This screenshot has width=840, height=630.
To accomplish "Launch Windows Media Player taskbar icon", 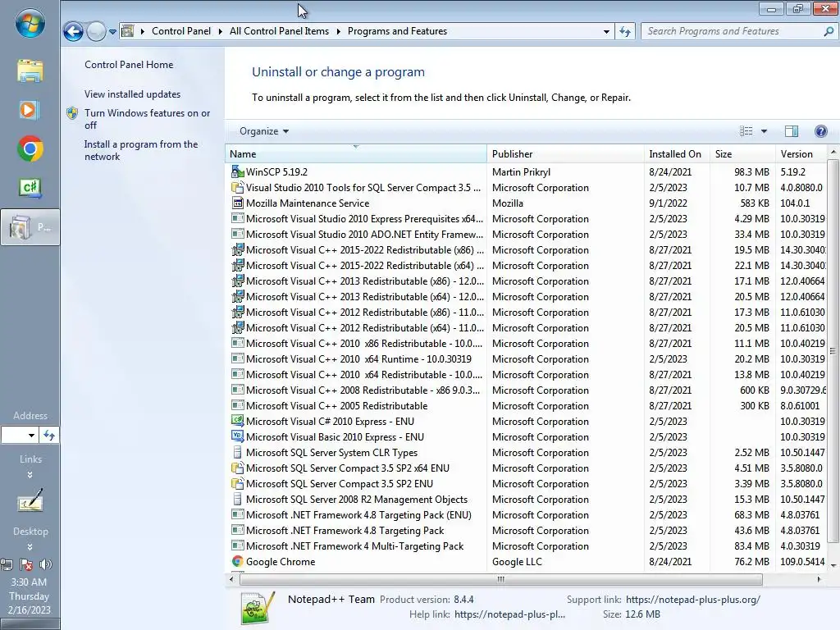I will (x=29, y=110).
